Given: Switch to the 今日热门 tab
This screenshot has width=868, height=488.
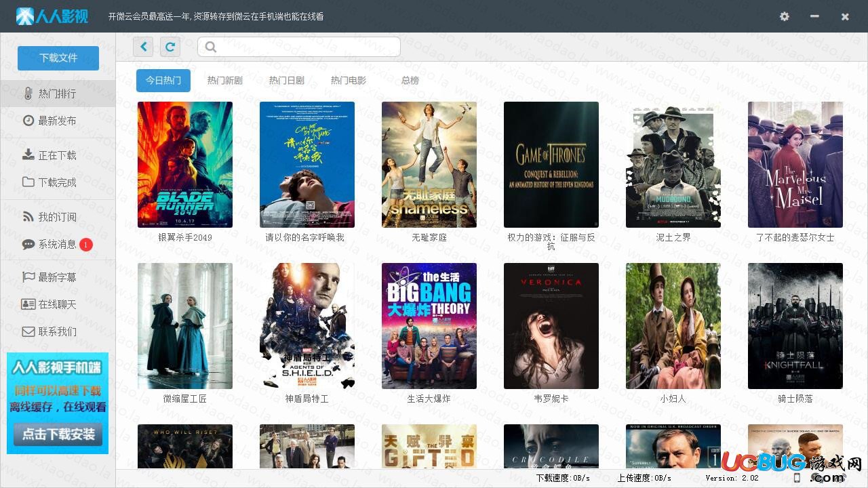Looking at the screenshot, I should [163, 80].
